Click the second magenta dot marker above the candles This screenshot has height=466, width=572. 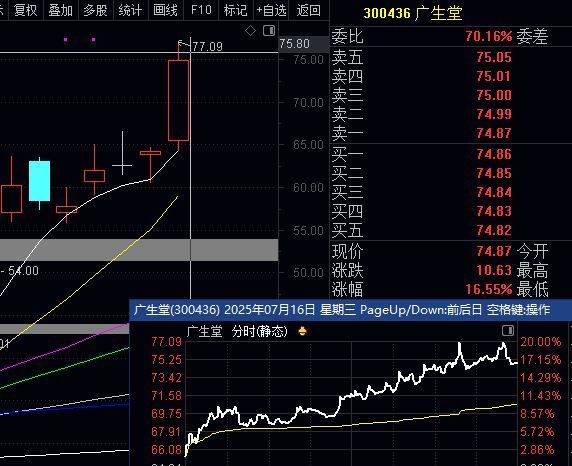coord(94,39)
